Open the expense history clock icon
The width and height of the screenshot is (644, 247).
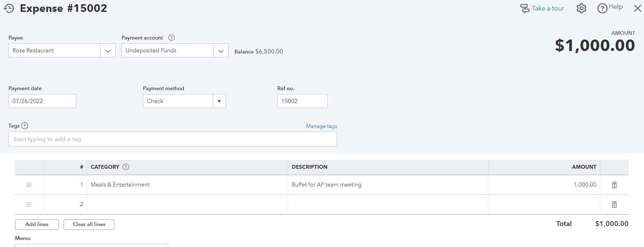(9, 8)
